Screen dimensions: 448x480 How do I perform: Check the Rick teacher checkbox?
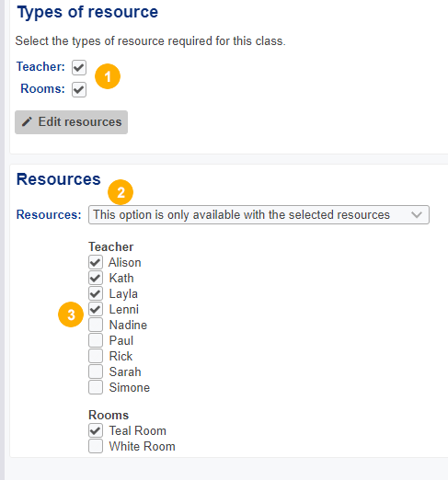(x=96, y=356)
